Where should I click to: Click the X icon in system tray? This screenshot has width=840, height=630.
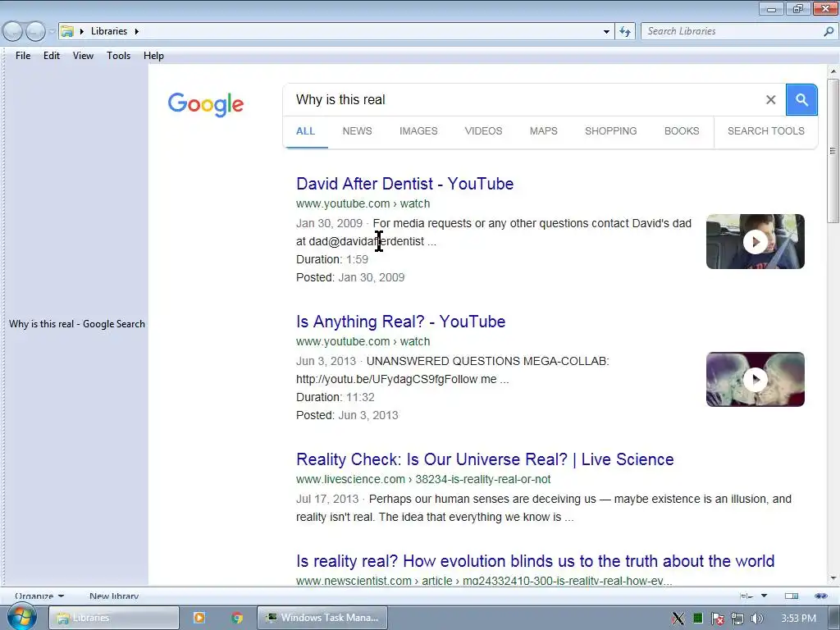(678, 619)
